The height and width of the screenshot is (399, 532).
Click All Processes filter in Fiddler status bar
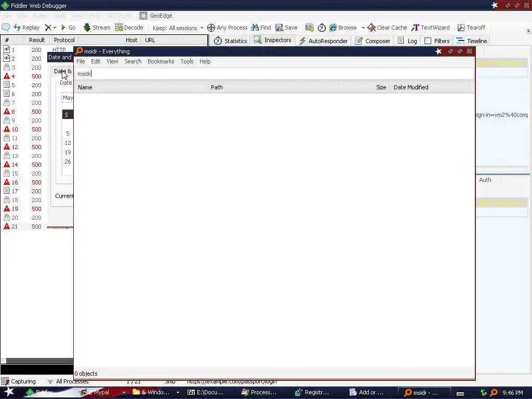tap(68, 381)
